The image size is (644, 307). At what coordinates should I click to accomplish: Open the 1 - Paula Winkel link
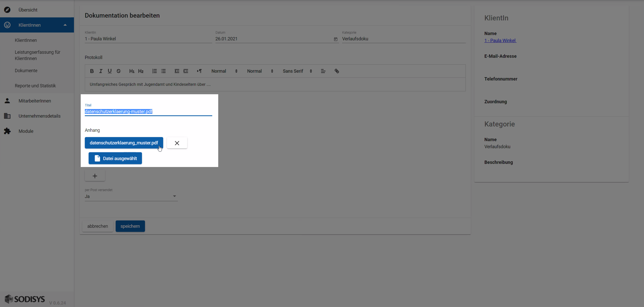(x=500, y=40)
